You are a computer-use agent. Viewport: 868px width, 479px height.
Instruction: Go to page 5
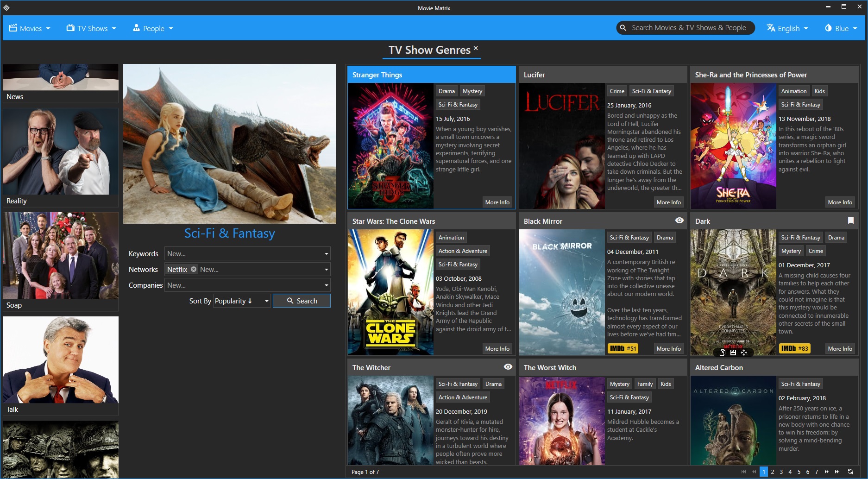point(799,472)
